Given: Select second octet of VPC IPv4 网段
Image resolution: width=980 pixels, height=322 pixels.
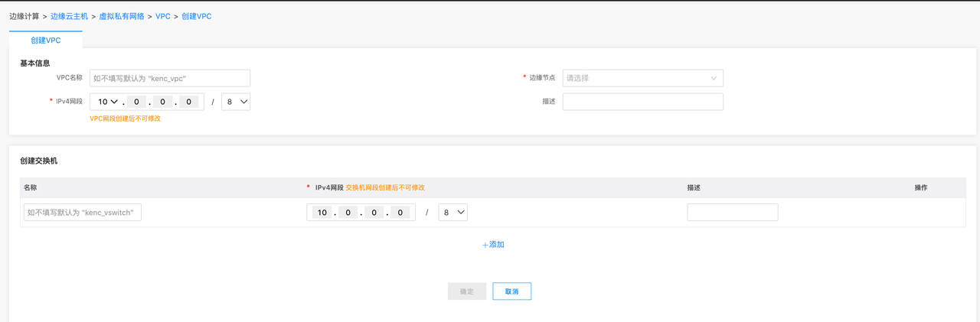Looking at the screenshot, I should coord(136,102).
